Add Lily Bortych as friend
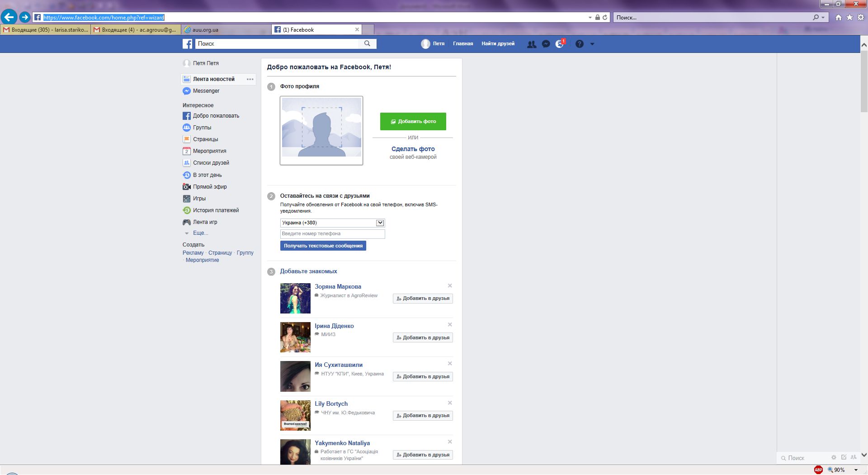 tap(423, 416)
